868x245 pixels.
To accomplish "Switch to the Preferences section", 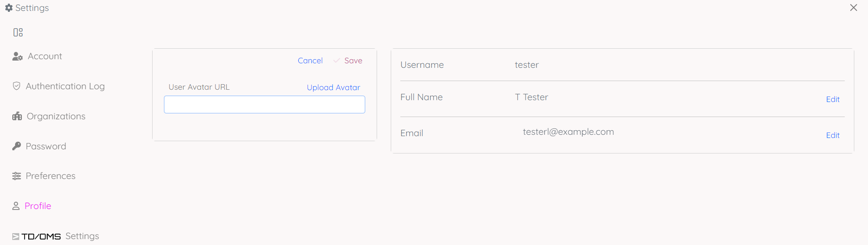I will point(51,176).
